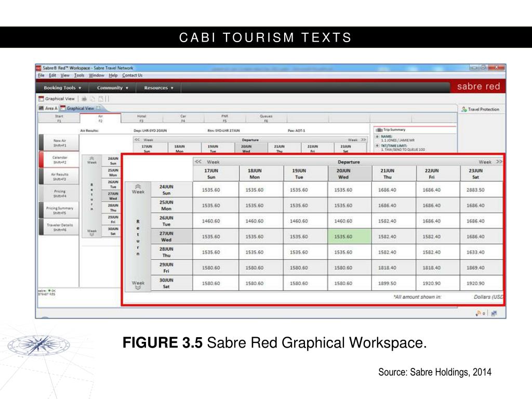Click the Travel Protection person icon
Screen dimensions: 532x399
click(464, 109)
